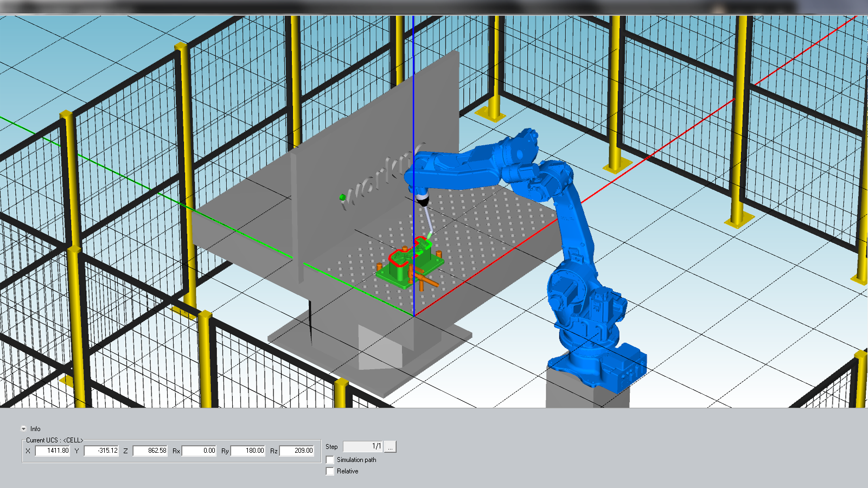
Task: Select the Y coordinate value field
Action: point(101,451)
